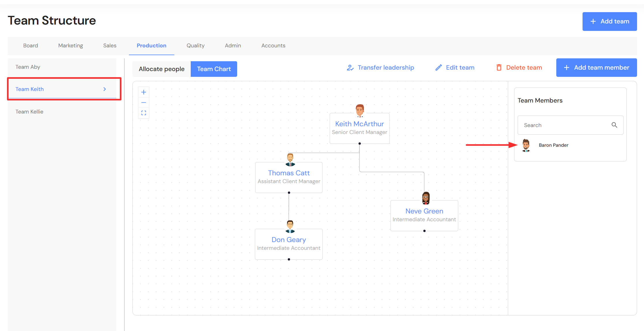Switch to Allocate people view
This screenshot has height=331, width=644.
pyautogui.click(x=162, y=69)
